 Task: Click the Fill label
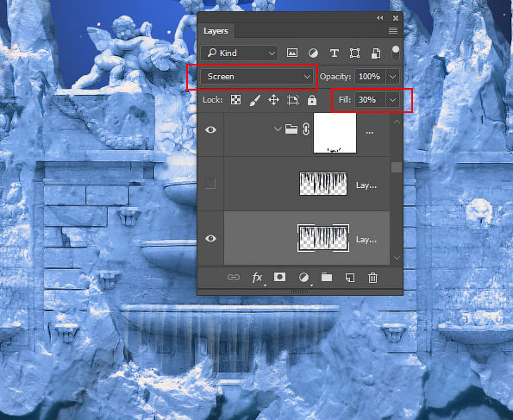[x=345, y=100]
